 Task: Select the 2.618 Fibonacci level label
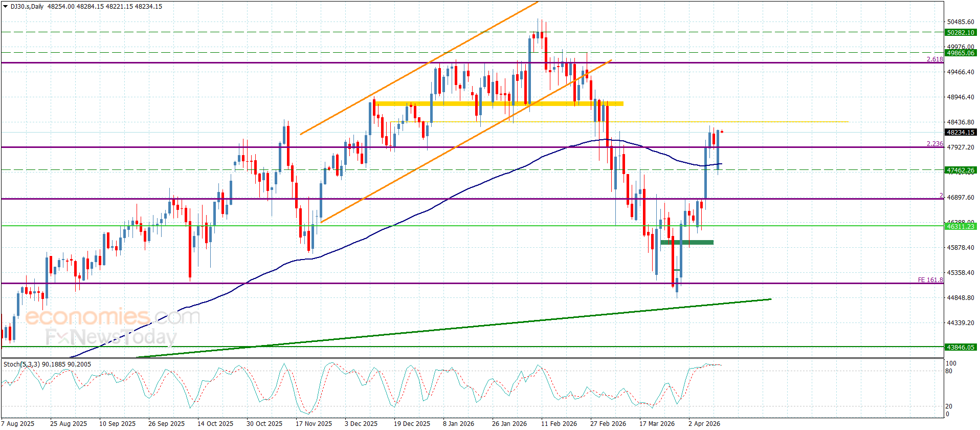pos(935,59)
